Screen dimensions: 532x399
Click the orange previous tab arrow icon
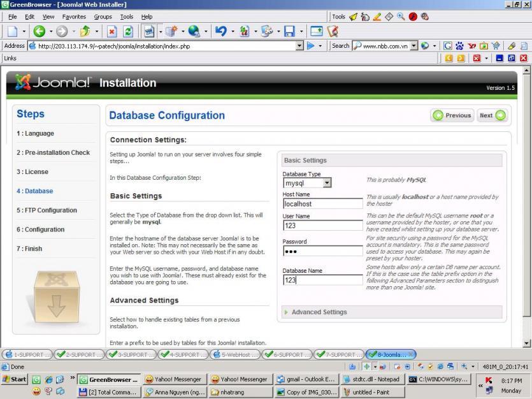[449, 58]
